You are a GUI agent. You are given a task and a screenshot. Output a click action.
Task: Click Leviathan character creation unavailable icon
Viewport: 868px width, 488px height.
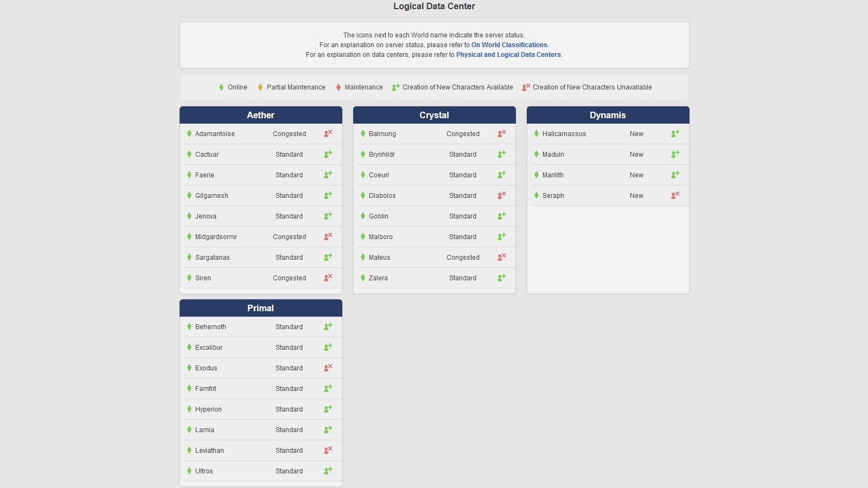328,450
